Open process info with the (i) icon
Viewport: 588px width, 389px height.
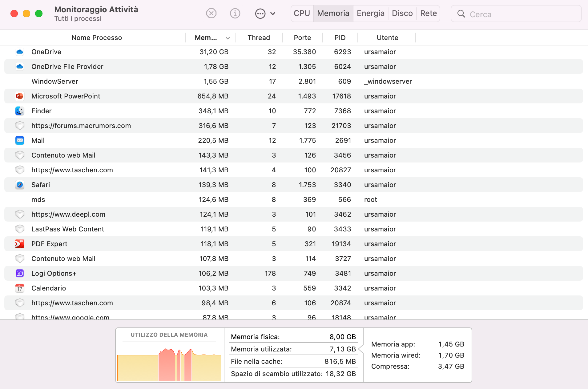(x=235, y=14)
